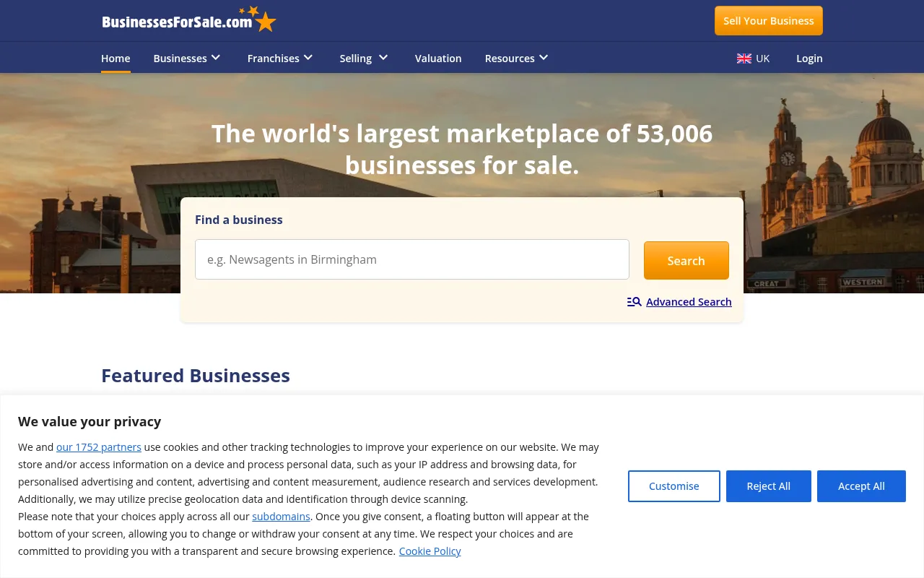Click the 'We value your privacy' heading

[x=90, y=421]
